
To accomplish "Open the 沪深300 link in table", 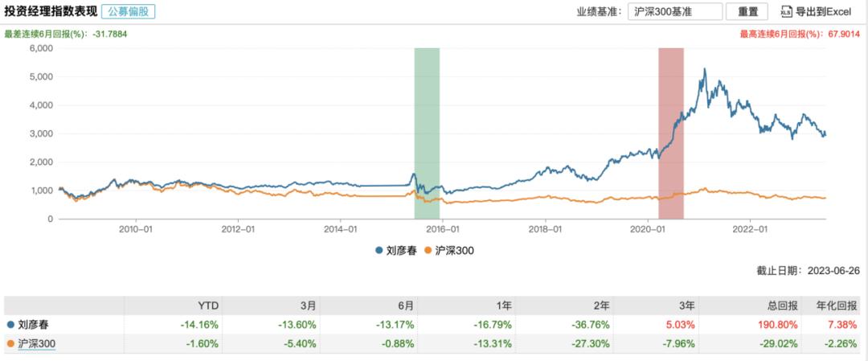I will coord(36,344).
